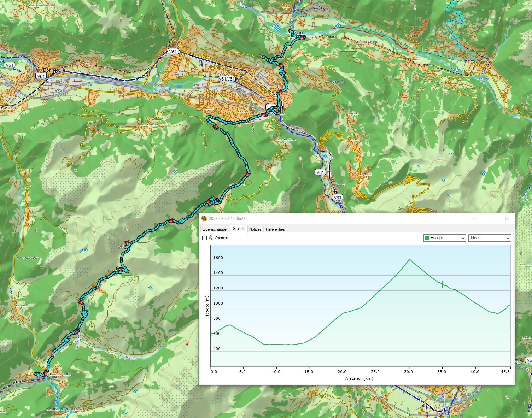
Task: Enable the Zoomen checkbox
Action: [x=204, y=238]
